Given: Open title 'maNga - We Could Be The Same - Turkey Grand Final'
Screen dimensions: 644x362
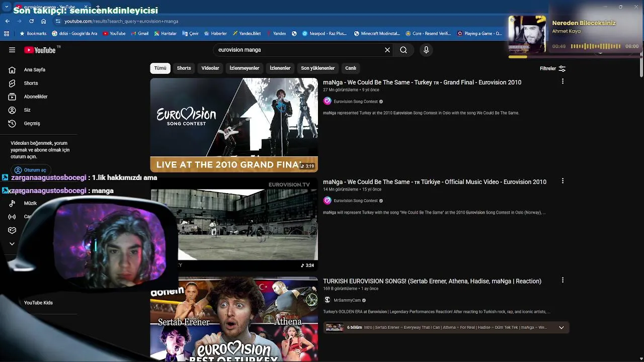Looking at the screenshot, I should 422,82.
